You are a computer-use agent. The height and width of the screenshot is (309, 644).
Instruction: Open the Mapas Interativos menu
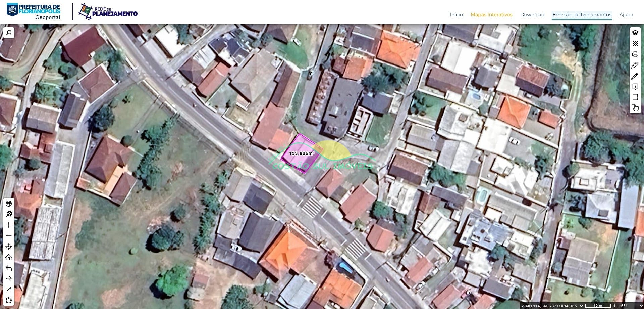(491, 15)
